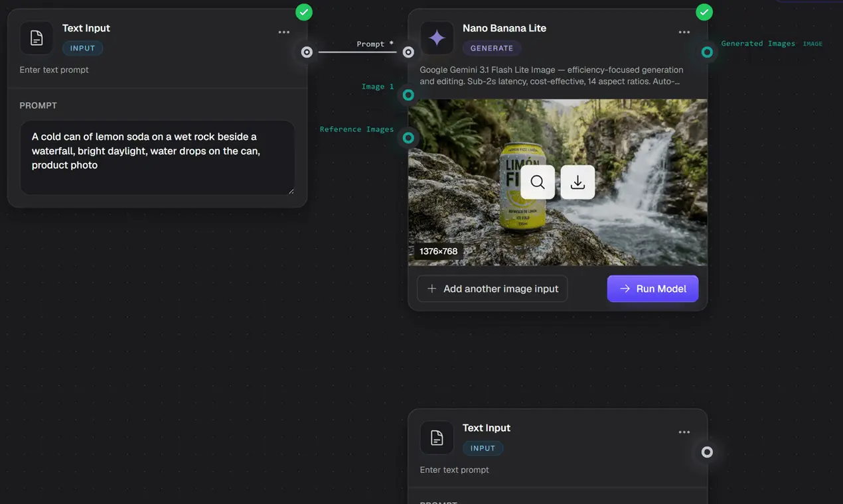Click the IMAGE type tag beside Generated Images
The image size is (843, 504).
(812, 44)
